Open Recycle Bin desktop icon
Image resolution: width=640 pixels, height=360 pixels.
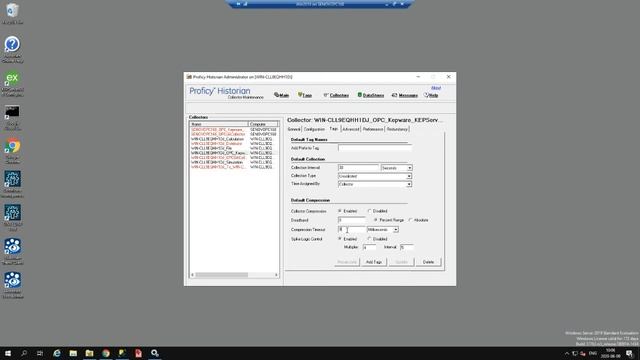click(x=12, y=13)
